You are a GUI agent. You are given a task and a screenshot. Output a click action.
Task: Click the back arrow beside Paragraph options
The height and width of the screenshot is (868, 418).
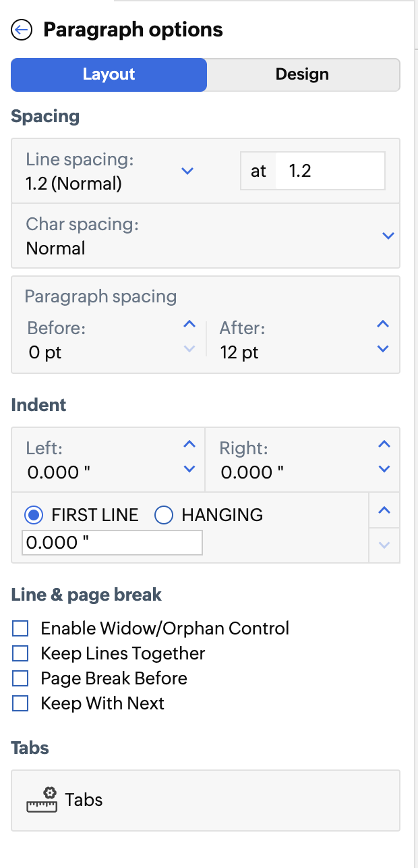coord(22,30)
